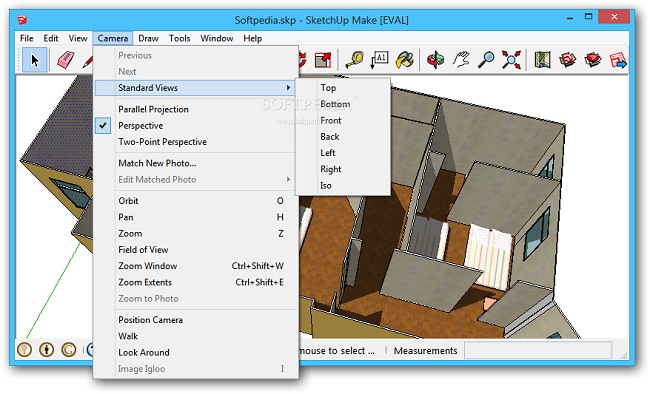The height and width of the screenshot is (394, 650).
Task: Click the Measurements label in status bar
Action: click(x=425, y=351)
